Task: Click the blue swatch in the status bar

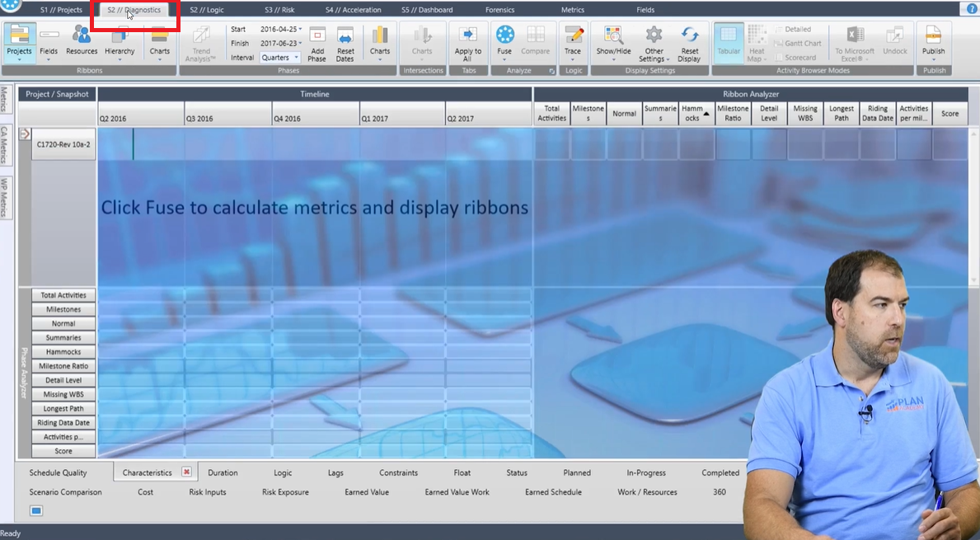Action: click(35, 510)
